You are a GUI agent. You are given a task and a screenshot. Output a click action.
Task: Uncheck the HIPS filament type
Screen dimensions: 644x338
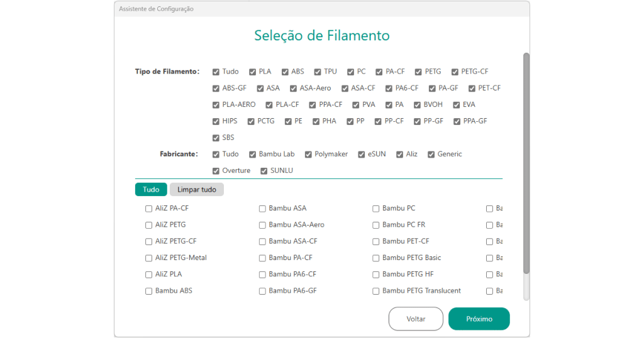click(x=216, y=121)
